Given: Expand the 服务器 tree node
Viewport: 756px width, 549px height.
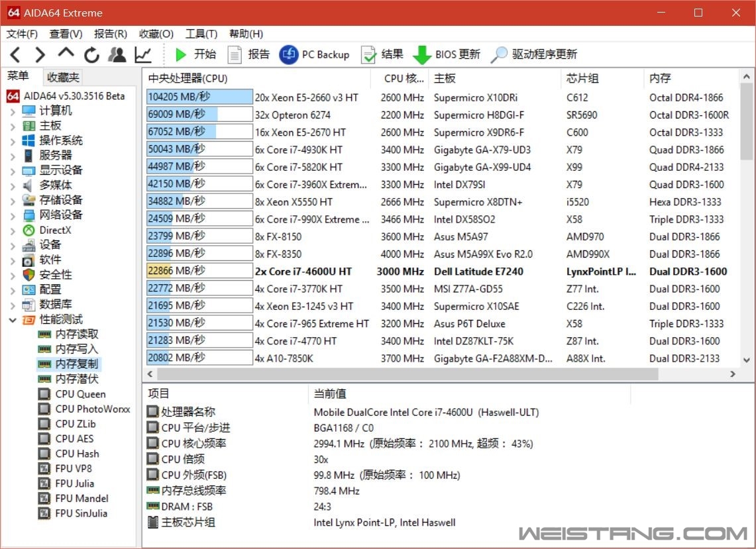Looking at the screenshot, I should pyautogui.click(x=13, y=157).
